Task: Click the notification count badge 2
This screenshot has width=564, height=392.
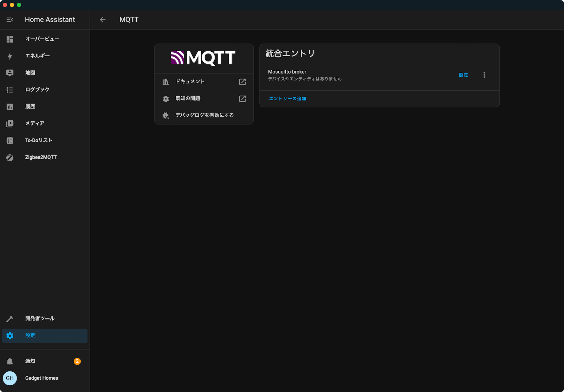Action: 77,361
